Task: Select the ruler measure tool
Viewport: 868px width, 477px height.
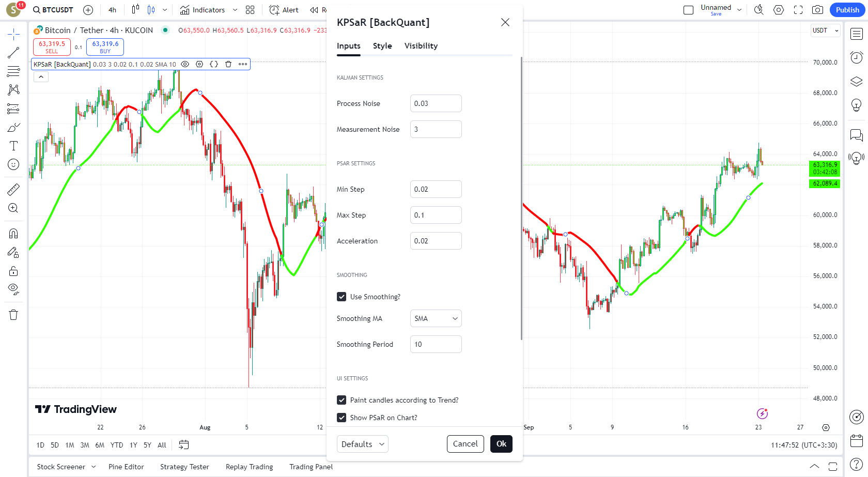Action: [13, 190]
